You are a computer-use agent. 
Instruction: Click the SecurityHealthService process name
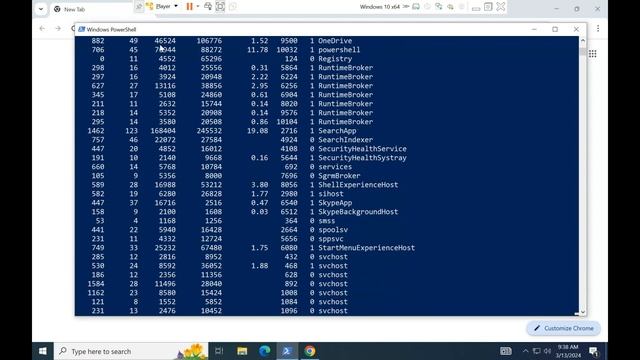coord(362,149)
